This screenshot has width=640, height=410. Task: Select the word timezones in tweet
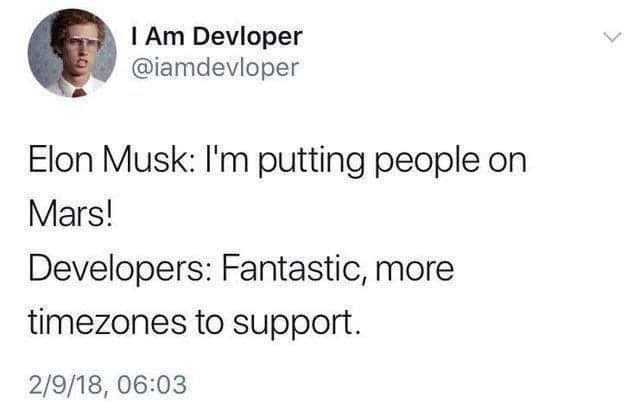tap(107, 323)
